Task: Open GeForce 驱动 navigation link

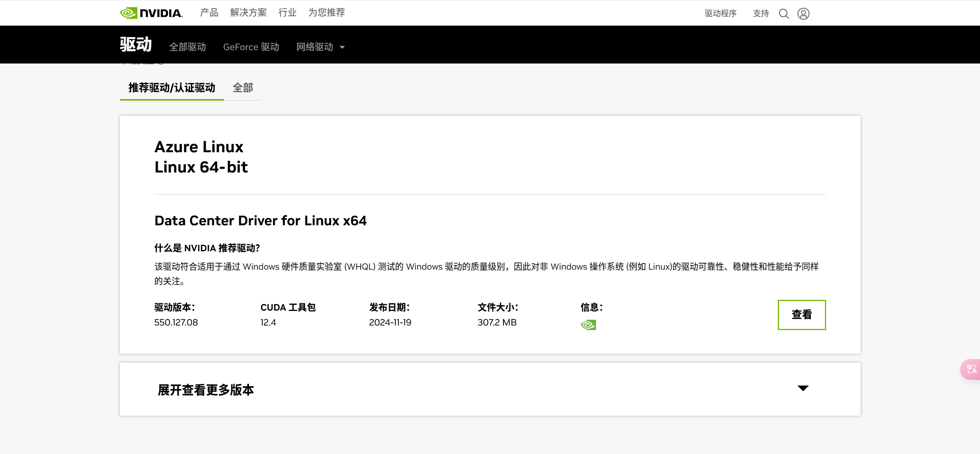Action: [x=251, y=47]
